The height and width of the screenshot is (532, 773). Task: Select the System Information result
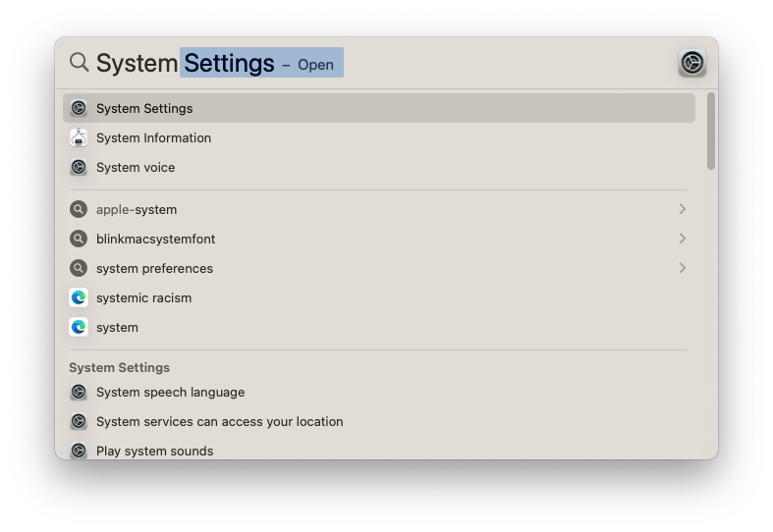[x=153, y=138]
